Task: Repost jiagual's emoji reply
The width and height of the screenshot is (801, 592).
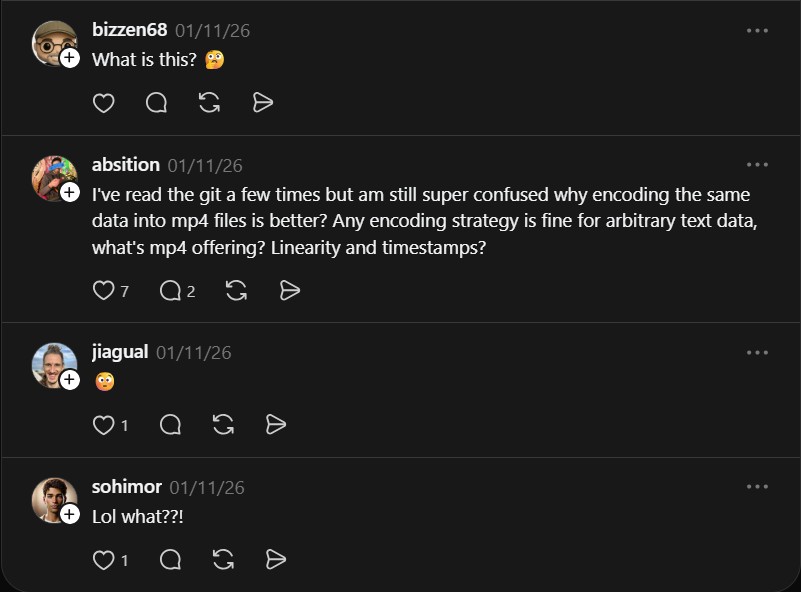Action: point(223,425)
